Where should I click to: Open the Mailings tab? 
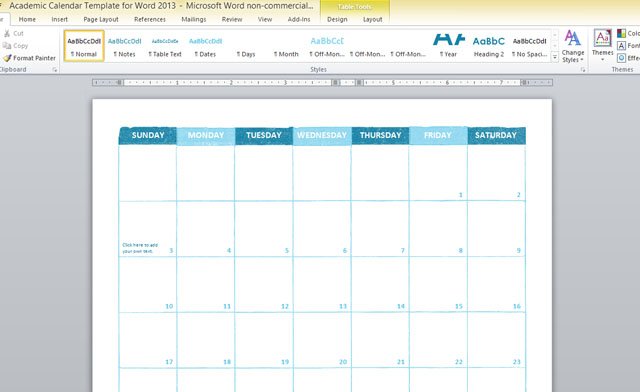click(x=194, y=19)
